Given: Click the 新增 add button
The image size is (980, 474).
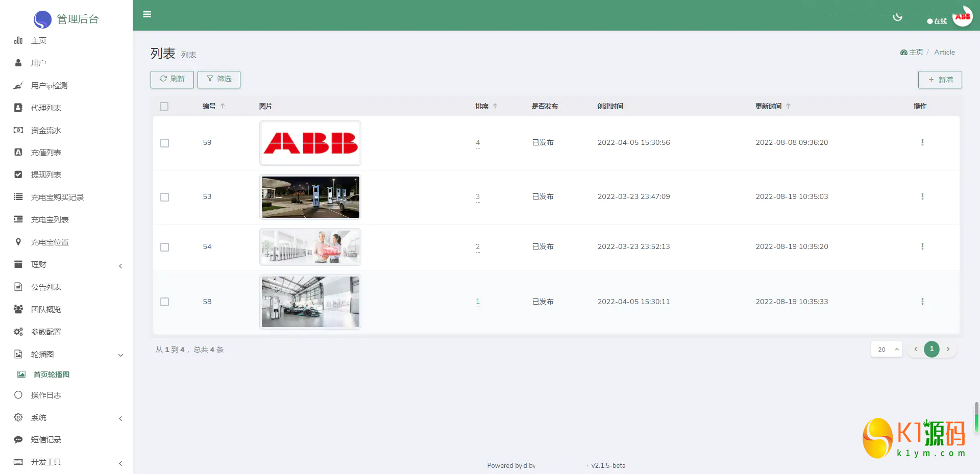Looking at the screenshot, I should pos(940,80).
